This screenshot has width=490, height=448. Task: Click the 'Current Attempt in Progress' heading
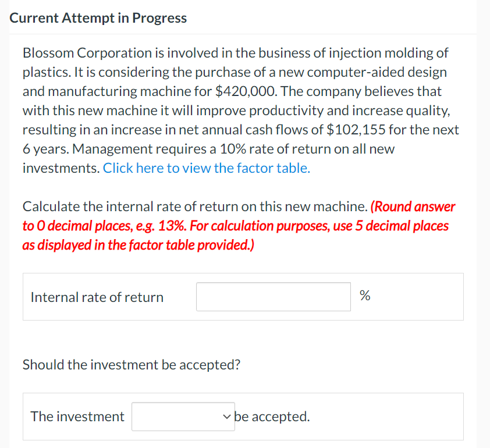pyautogui.click(x=98, y=18)
